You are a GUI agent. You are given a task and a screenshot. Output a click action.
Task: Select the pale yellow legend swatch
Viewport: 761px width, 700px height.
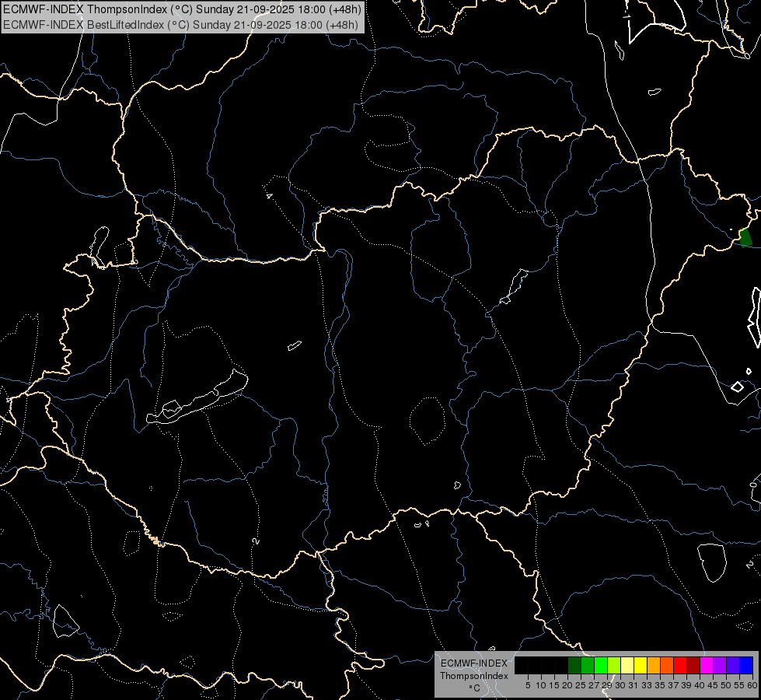click(627, 665)
